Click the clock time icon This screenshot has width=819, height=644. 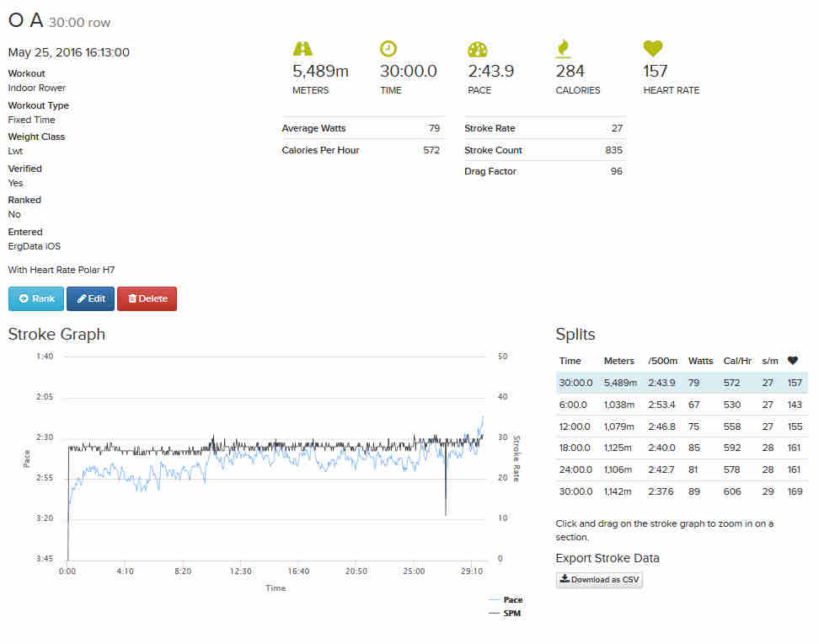pos(388,49)
